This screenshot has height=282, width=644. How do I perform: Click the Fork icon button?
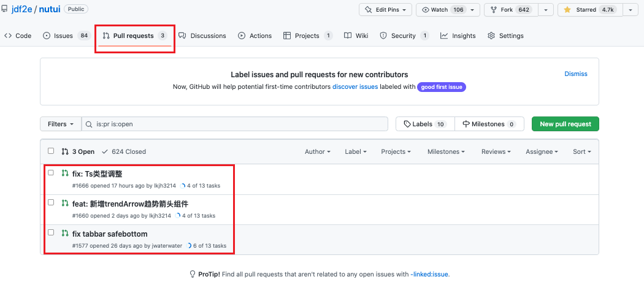tap(494, 10)
